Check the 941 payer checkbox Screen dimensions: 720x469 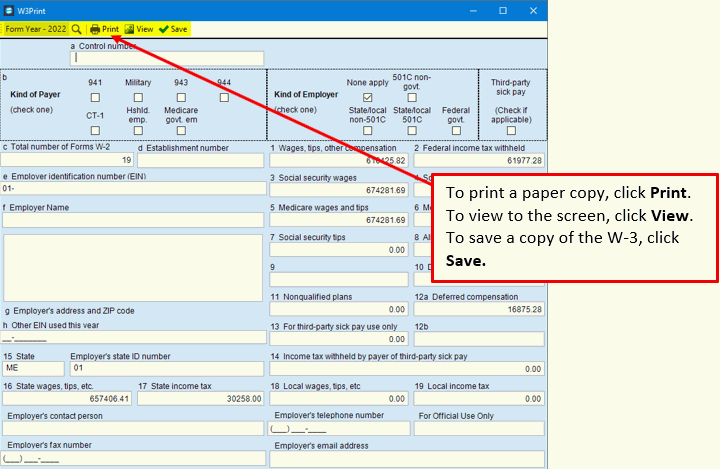point(95,98)
